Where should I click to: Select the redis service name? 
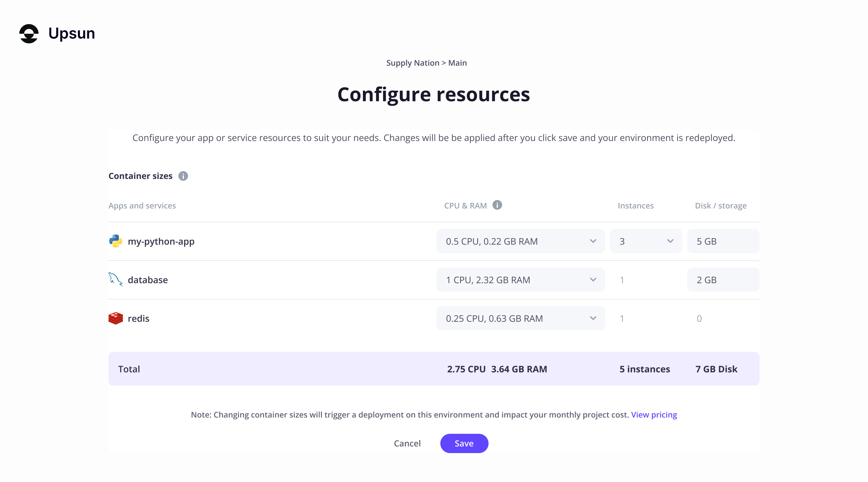coord(138,318)
